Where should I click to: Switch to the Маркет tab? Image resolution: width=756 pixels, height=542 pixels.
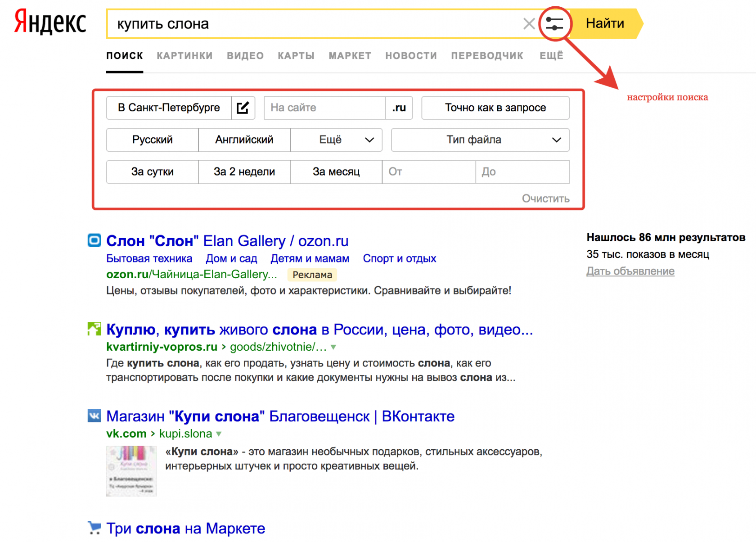click(350, 56)
